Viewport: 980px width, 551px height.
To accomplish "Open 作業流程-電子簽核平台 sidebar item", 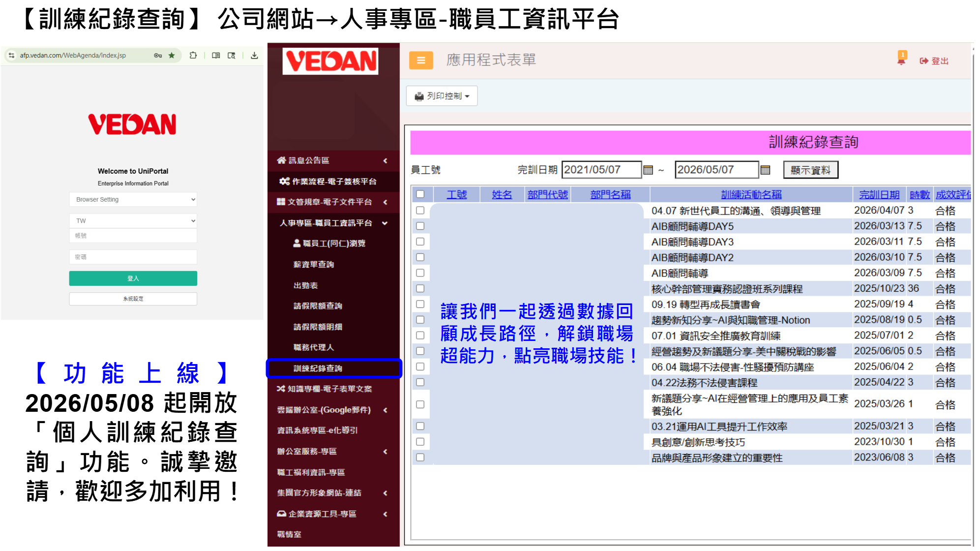I will coord(334,182).
